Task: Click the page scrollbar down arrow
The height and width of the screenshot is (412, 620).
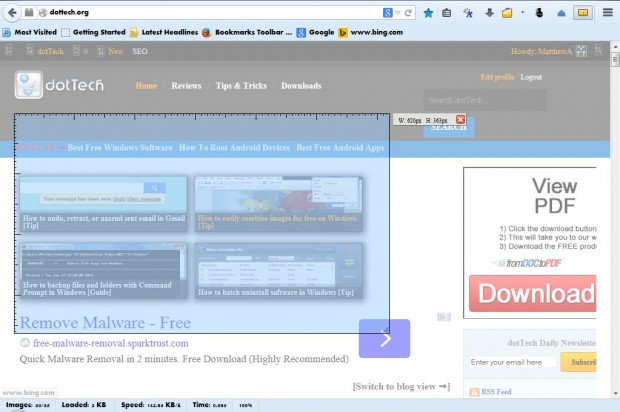Action: tap(615, 393)
